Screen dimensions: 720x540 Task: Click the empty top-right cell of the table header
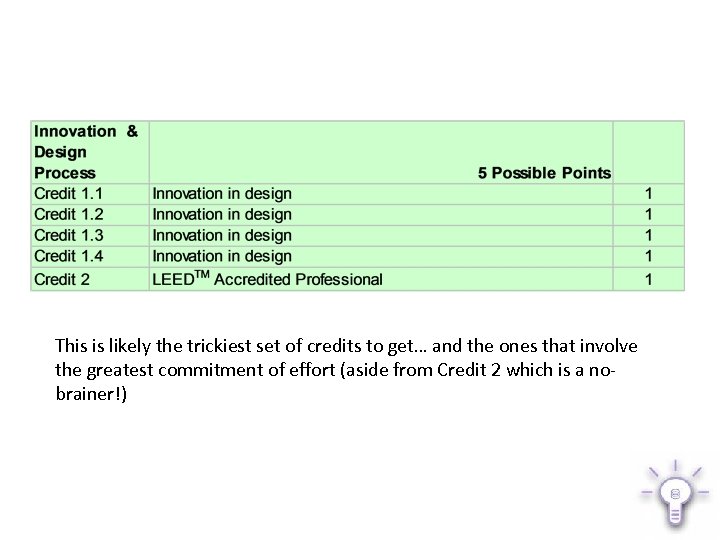pos(649,152)
